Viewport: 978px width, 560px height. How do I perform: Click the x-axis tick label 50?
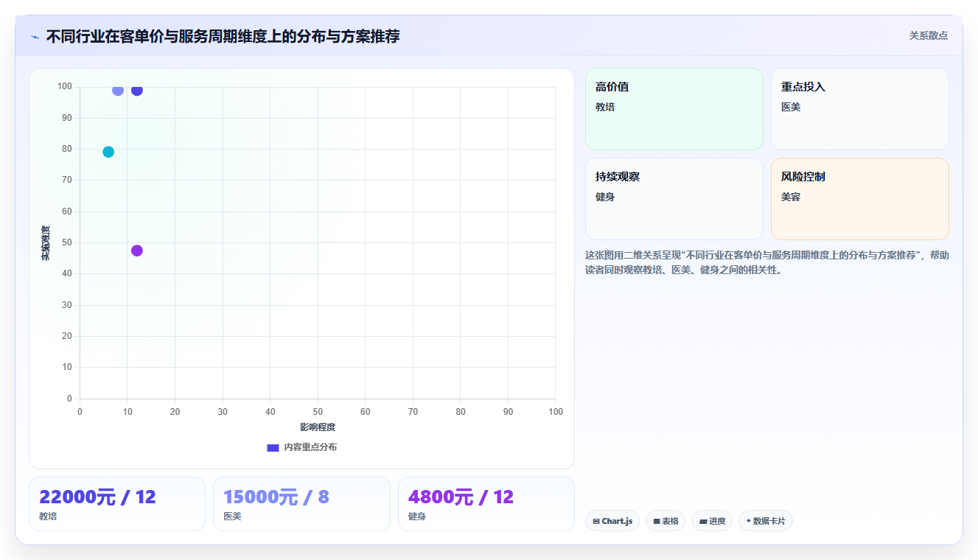pyautogui.click(x=318, y=412)
